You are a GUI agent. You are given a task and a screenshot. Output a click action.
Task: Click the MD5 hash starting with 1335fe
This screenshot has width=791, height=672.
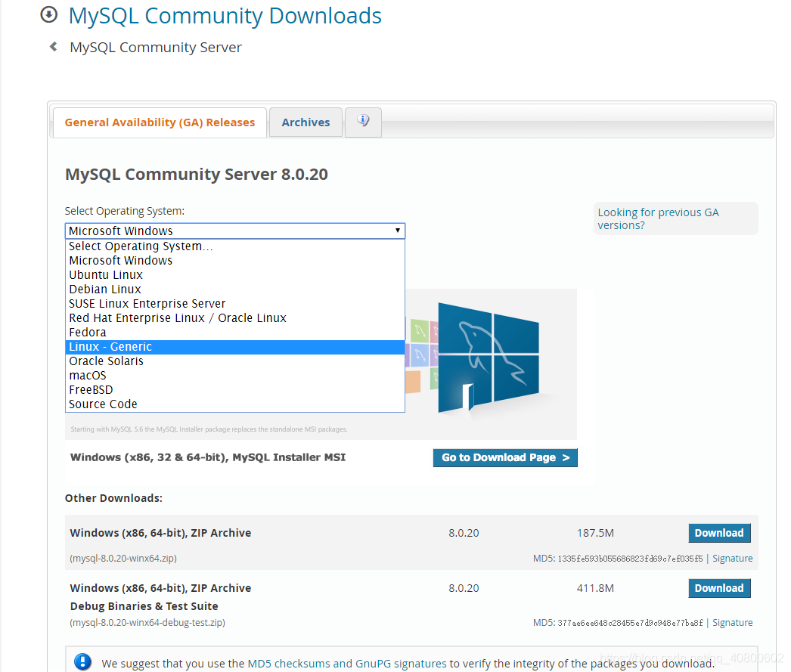click(x=630, y=559)
